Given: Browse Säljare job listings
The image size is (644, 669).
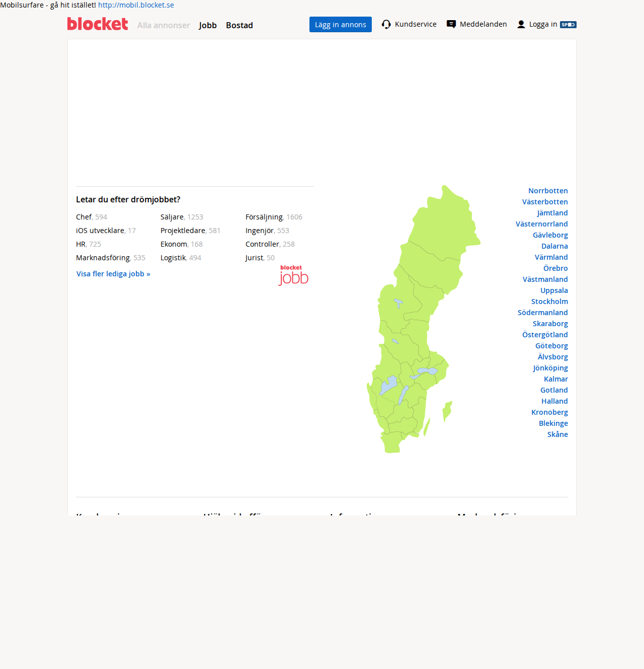Looking at the screenshot, I should pos(172,217).
